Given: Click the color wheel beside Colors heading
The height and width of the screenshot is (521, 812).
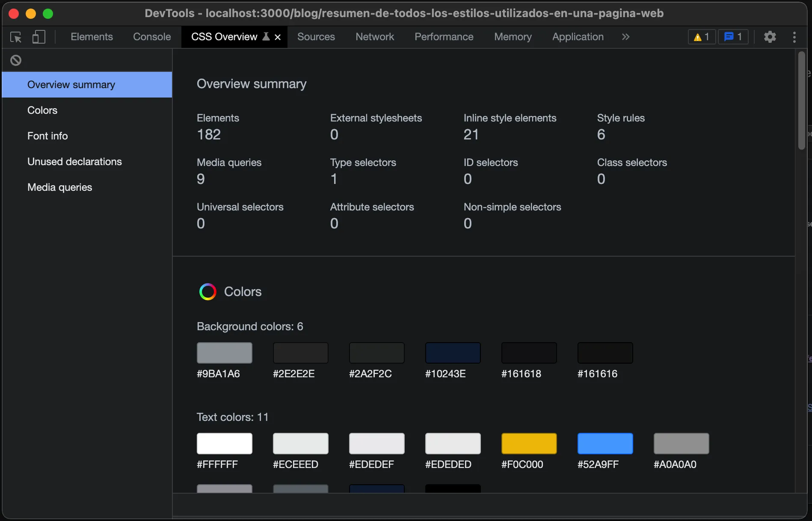Looking at the screenshot, I should coord(207,291).
